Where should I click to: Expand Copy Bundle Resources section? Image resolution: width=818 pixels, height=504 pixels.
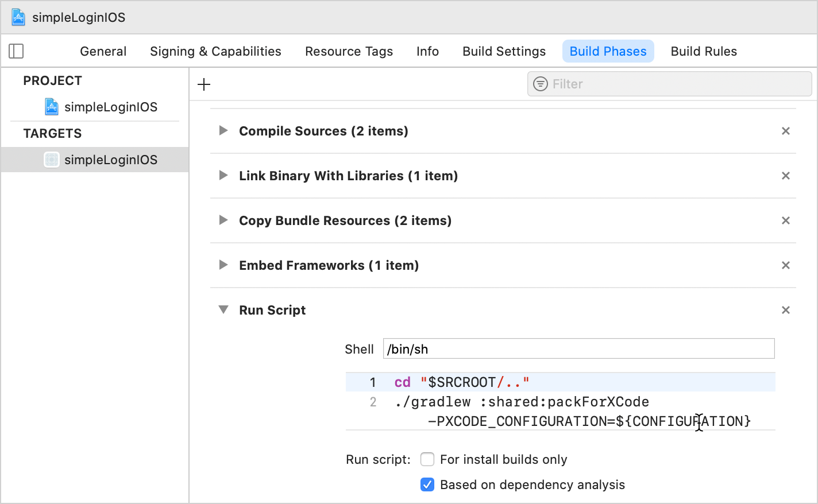click(x=223, y=220)
